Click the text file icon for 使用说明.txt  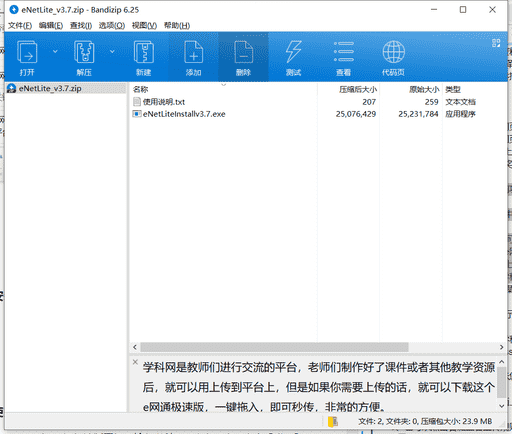point(137,102)
